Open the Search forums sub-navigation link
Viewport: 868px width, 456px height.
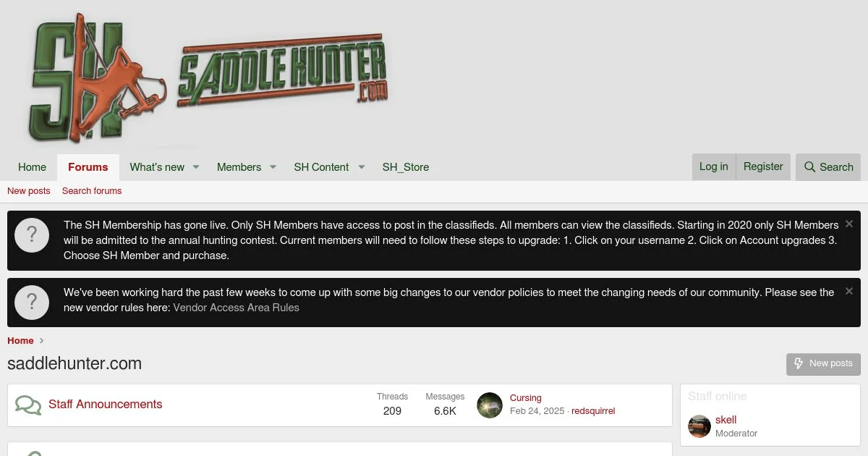[92, 191]
